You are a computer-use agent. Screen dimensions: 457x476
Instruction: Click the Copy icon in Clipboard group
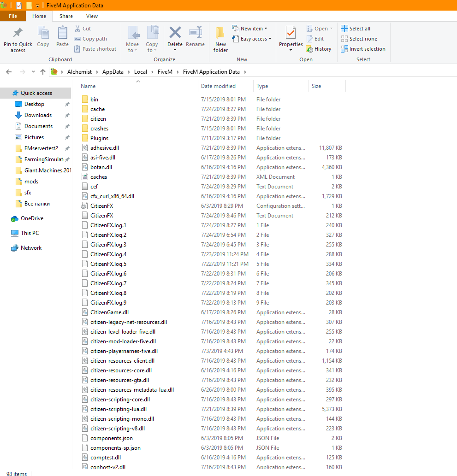point(43,32)
